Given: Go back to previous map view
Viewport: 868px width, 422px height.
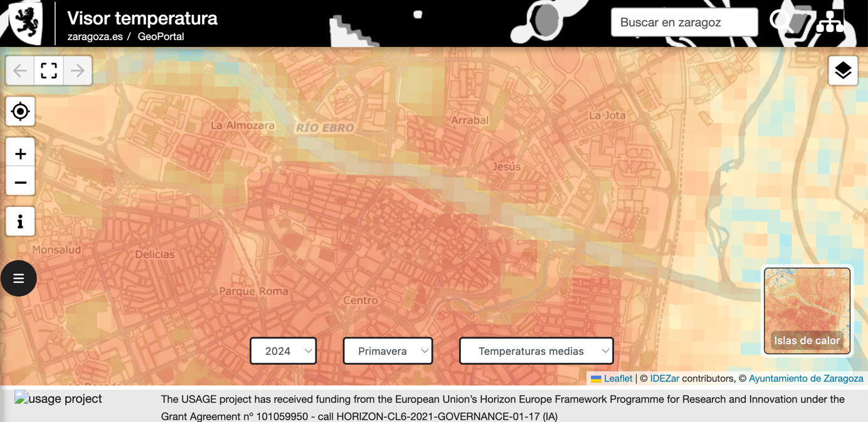Looking at the screenshot, I should 20,71.
